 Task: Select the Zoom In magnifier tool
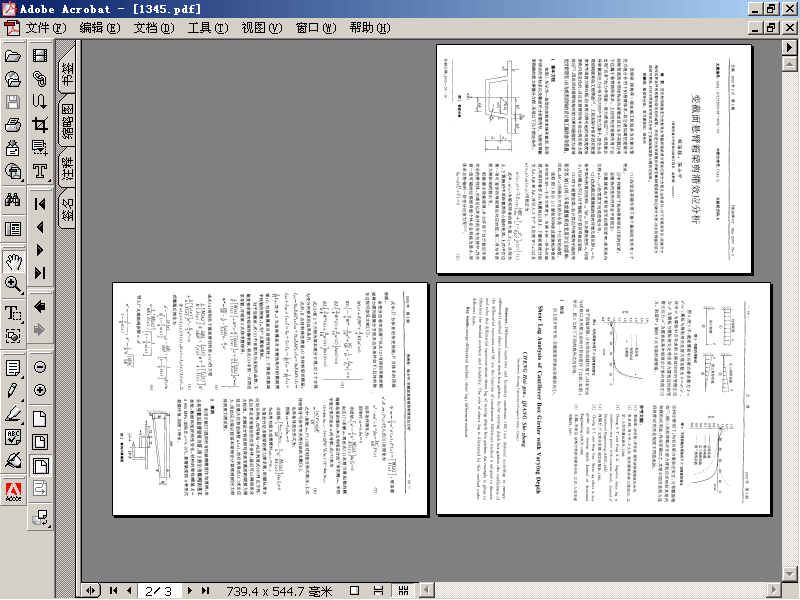point(13,285)
